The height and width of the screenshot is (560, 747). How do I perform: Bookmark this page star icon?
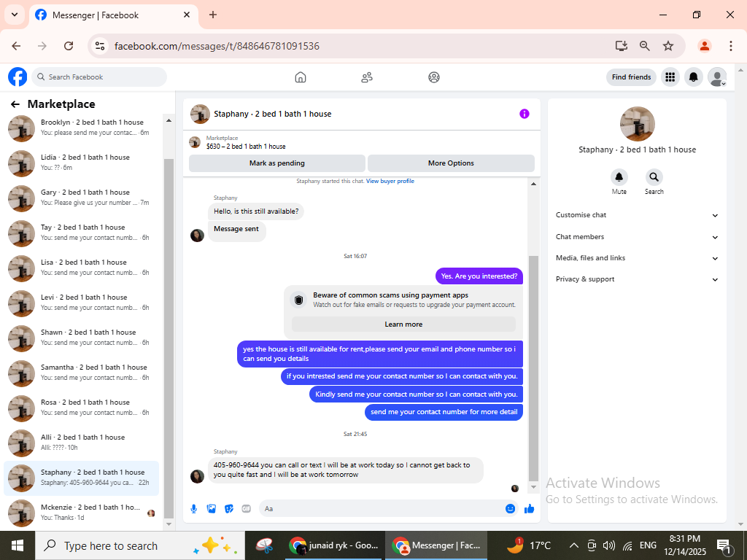pyautogui.click(x=668, y=46)
